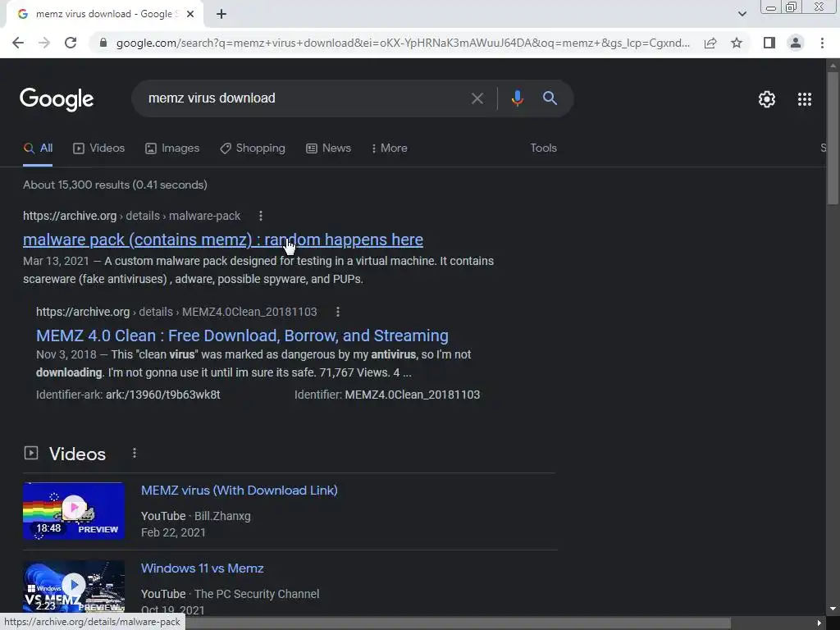The image size is (840, 630).
Task: Open the browser side panel icon
Action: [x=769, y=43]
